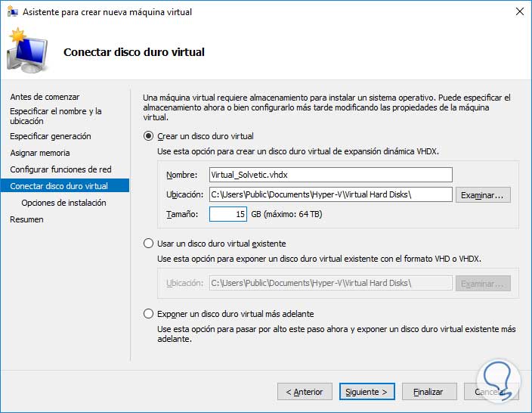Screen dimensions: 532x413
Task: Select "Crear un disco duro virtual" option
Action: pos(148,137)
